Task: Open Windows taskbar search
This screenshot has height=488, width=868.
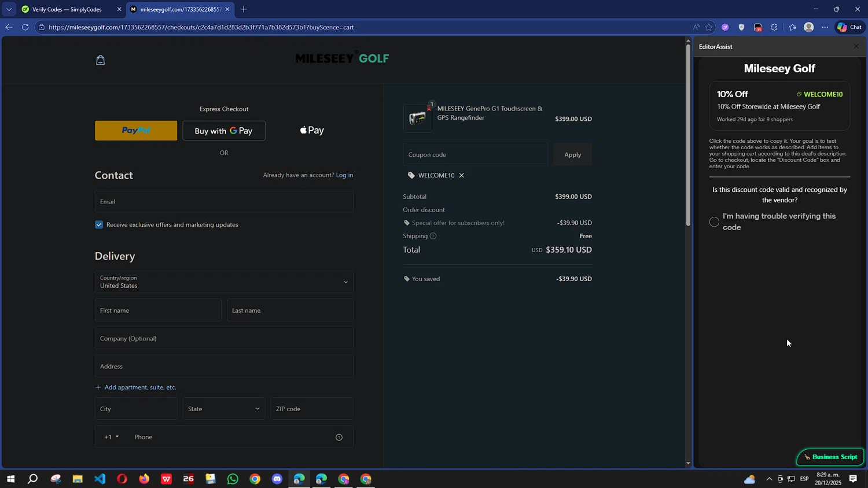Action: (x=33, y=479)
